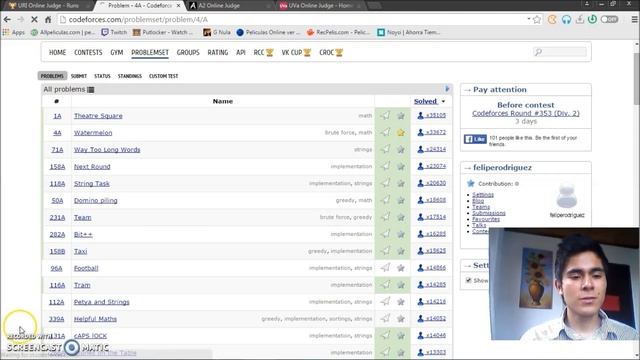Toggle favourite star for Theatre Square
The height and width of the screenshot is (360, 640).
401,116
